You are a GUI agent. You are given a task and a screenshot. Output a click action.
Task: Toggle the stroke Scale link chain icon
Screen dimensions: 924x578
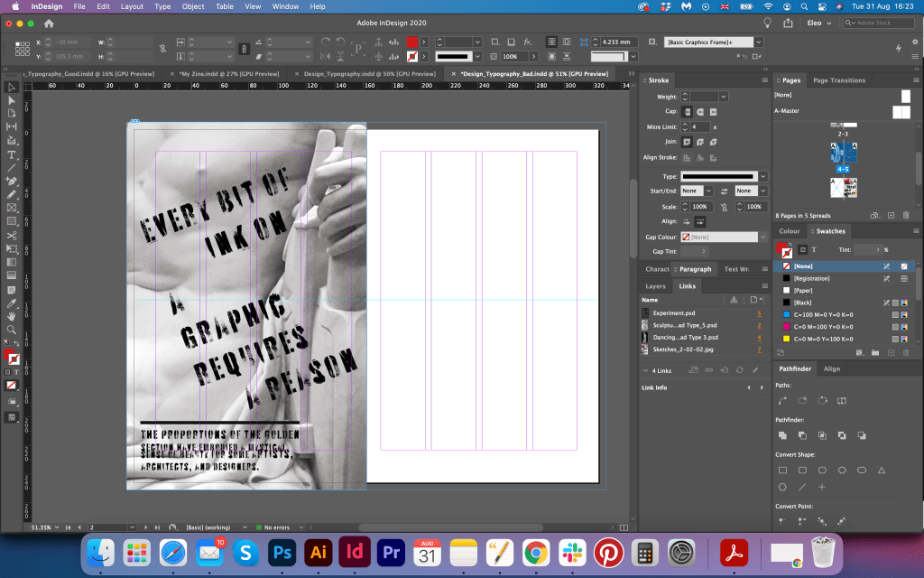click(723, 207)
